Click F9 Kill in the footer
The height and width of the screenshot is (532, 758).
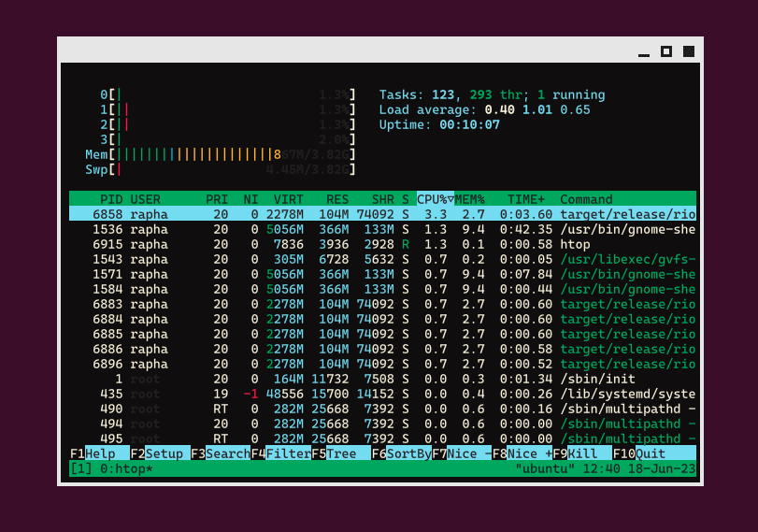(582, 453)
